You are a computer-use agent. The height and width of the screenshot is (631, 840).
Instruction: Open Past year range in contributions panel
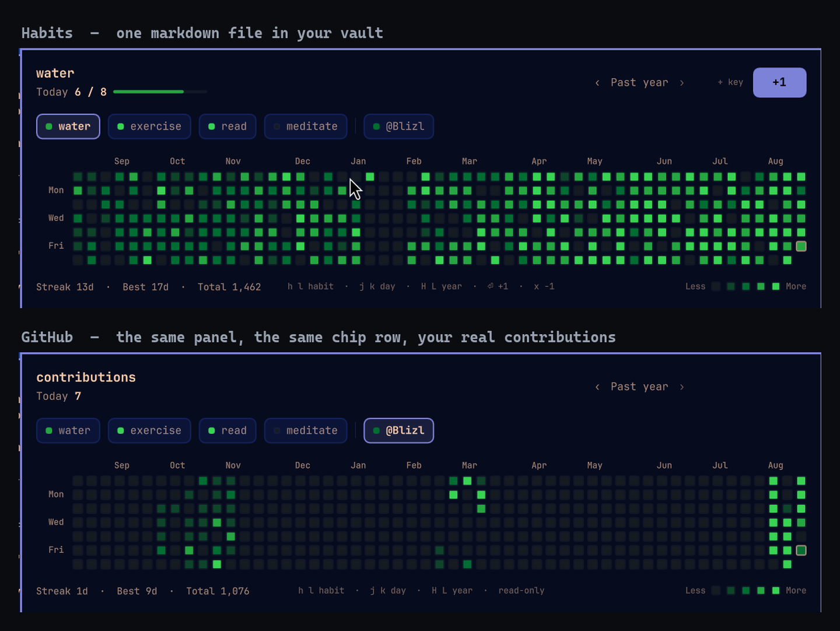pos(639,387)
